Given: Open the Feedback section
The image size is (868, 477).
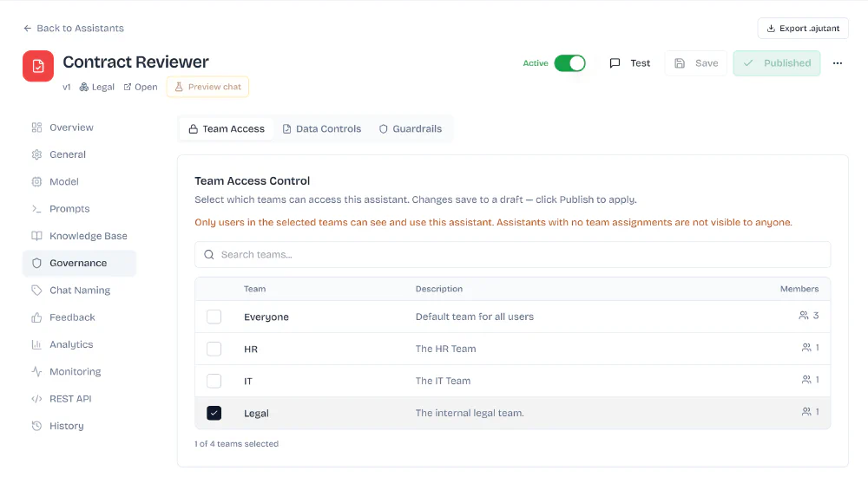Looking at the screenshot, I should pos(79,317).
